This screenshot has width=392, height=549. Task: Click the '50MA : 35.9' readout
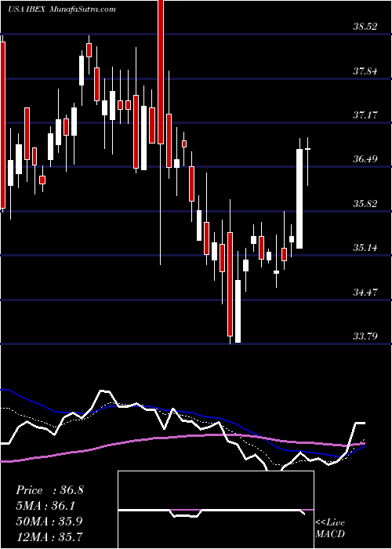(x=49, y=522)
